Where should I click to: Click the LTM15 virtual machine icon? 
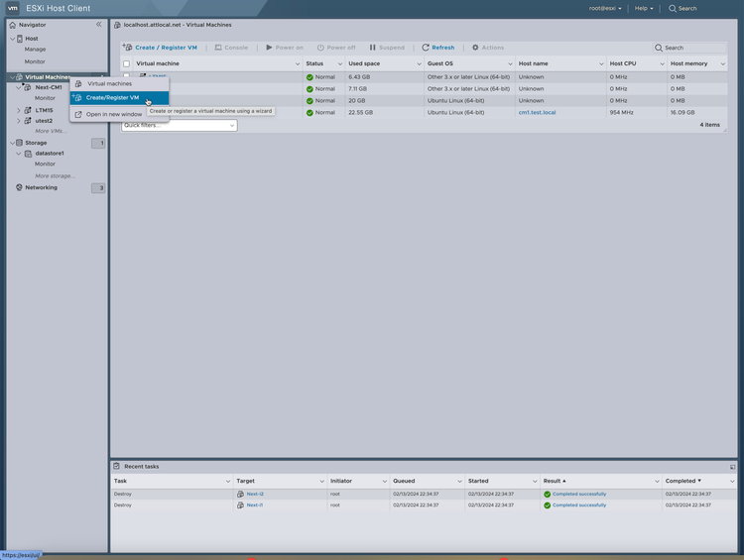coord(28,110)
